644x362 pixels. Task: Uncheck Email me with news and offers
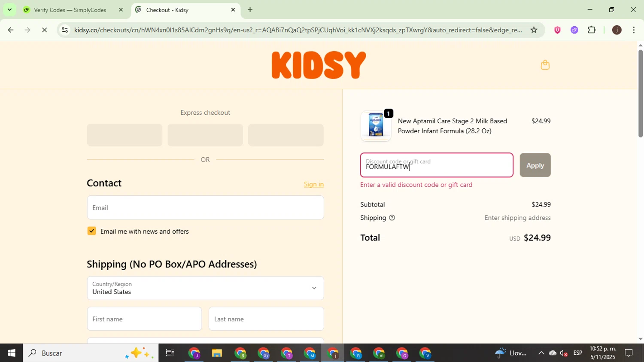point(91,231)
